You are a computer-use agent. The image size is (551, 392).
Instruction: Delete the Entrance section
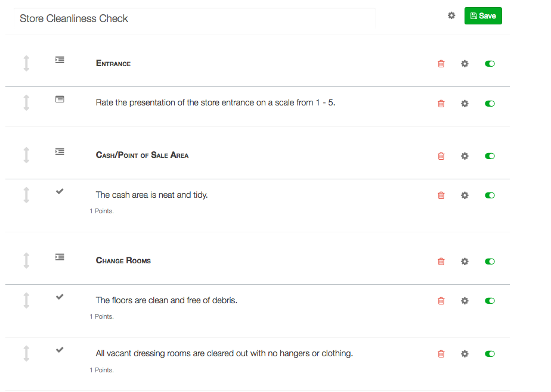441,64
